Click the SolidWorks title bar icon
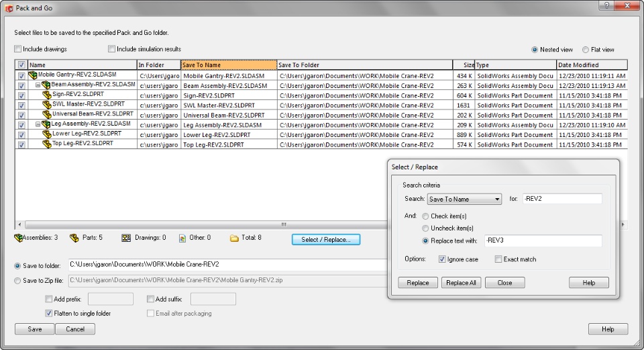 pos(9,8)
